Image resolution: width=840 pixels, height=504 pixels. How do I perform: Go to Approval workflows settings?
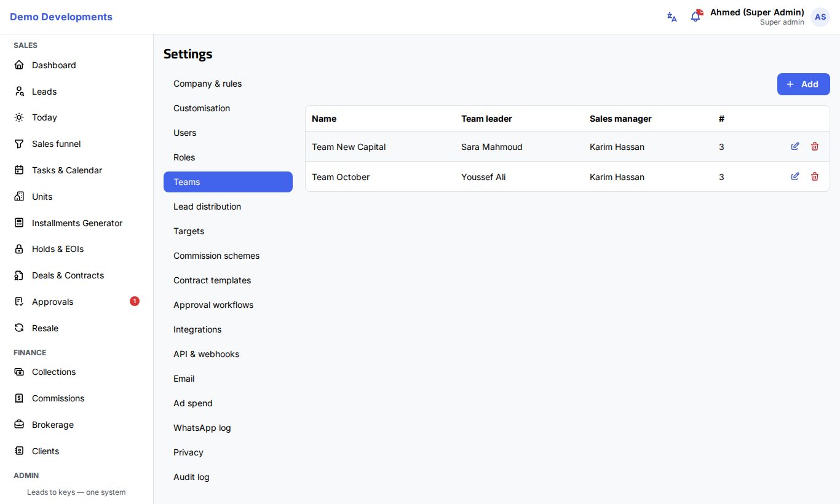click(228, 305)
